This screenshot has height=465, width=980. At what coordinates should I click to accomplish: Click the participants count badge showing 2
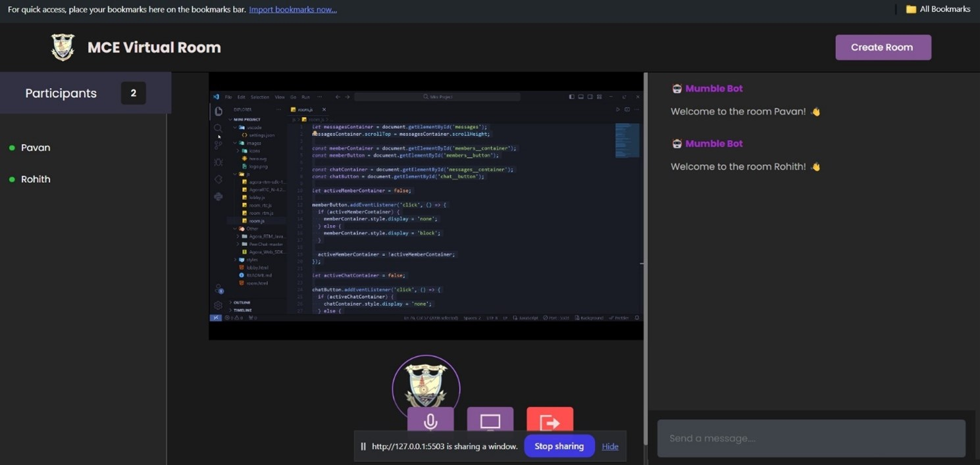tap(133, 93)
